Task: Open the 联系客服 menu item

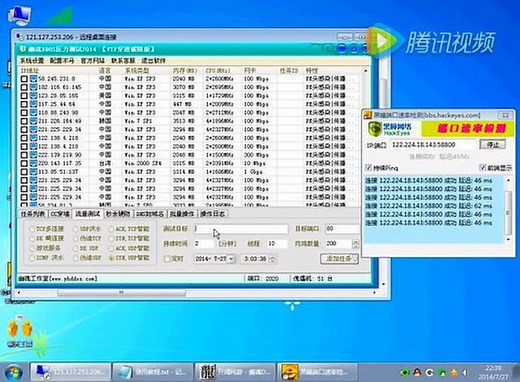Action: (x=123, y=60)
